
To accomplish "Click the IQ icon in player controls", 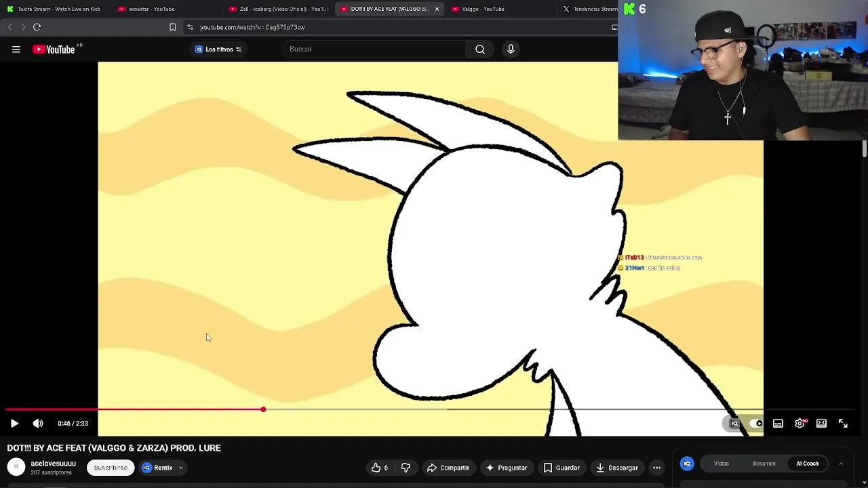I will click(734, 424).
